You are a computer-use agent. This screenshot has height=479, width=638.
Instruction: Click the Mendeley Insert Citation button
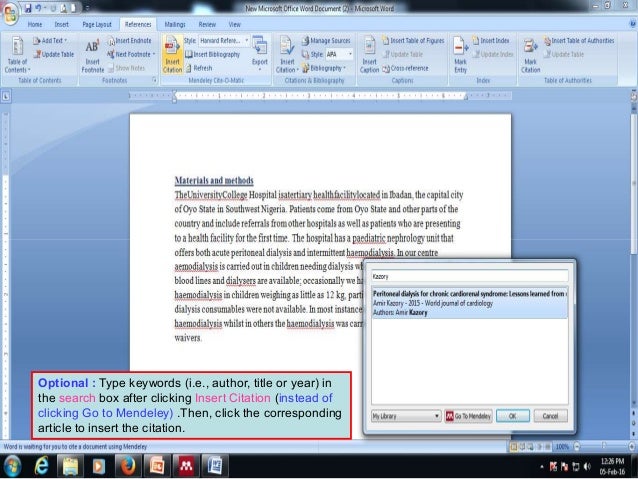[x=173, y=55]
